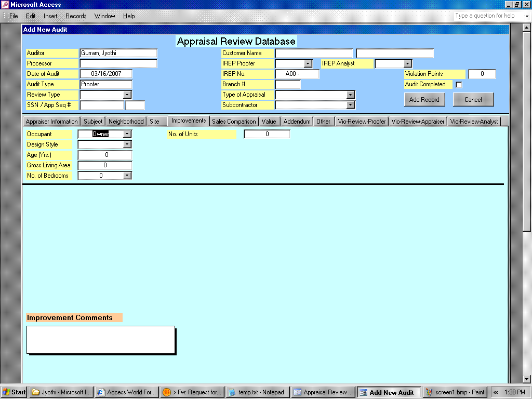Click the Date of Audit field
This screenshot has width=532, height=399.
(106, 74)
